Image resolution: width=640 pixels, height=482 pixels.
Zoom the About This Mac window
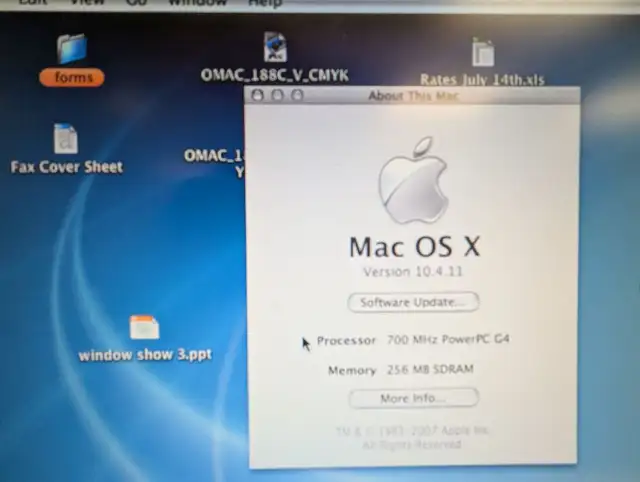pos(297,95)
